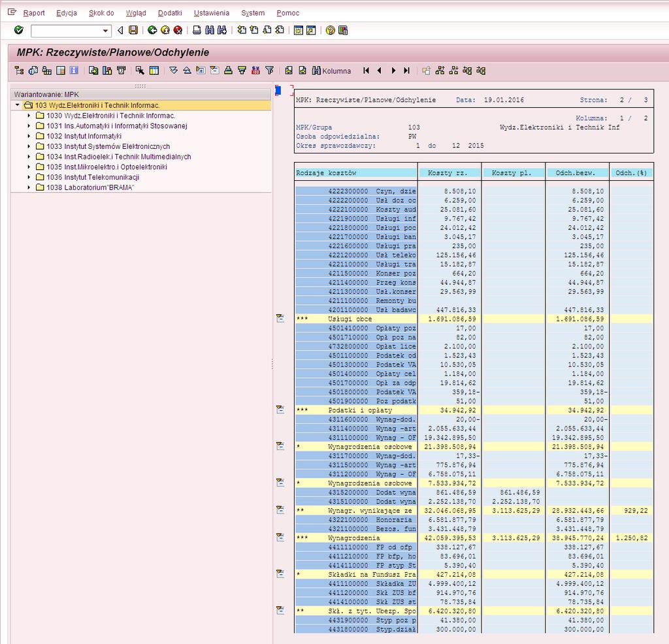Select row 4221200000 Usł teleko
669x644 pixels.
point(356,255)
